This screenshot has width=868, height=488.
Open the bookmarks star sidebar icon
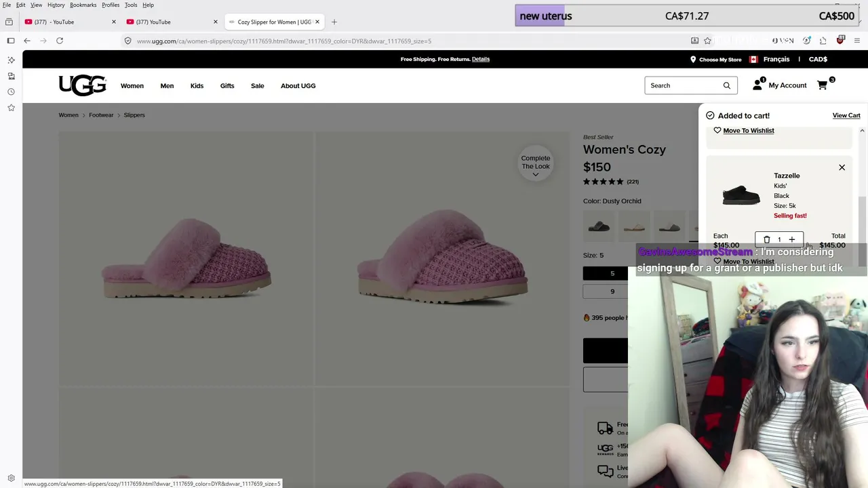pos(11,107)
